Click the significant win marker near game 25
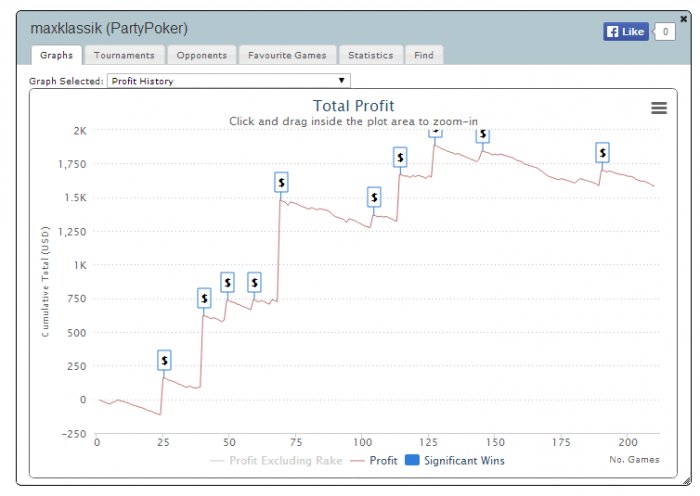The width and height of the screenshot is (700, 496). click(164, 360)
